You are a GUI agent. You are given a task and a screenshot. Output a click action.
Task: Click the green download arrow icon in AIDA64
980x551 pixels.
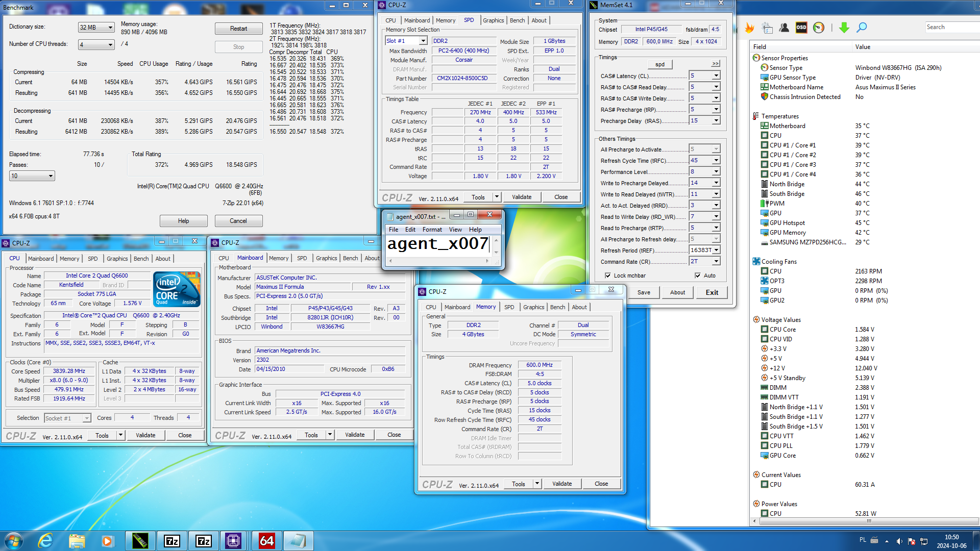[844, 28]
